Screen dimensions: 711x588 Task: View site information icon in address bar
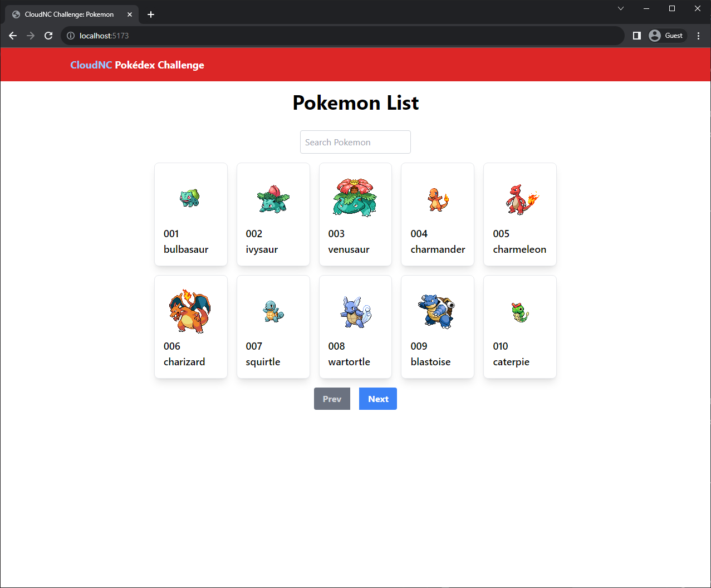[x=71, y=36]
